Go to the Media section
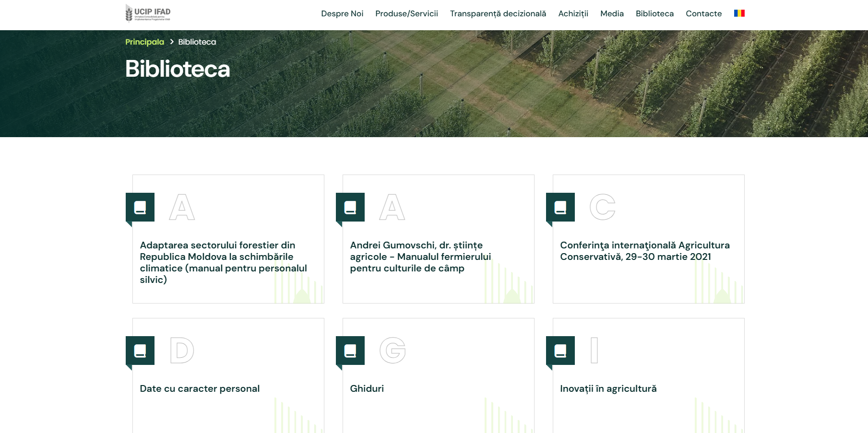 point(612,13)
